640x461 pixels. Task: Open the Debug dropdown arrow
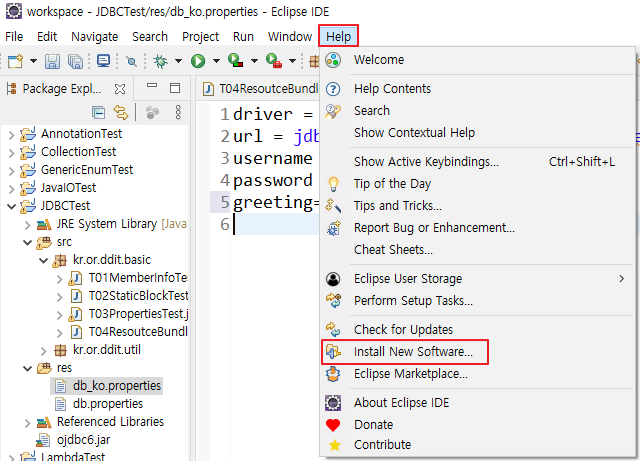tap(178, 61)
